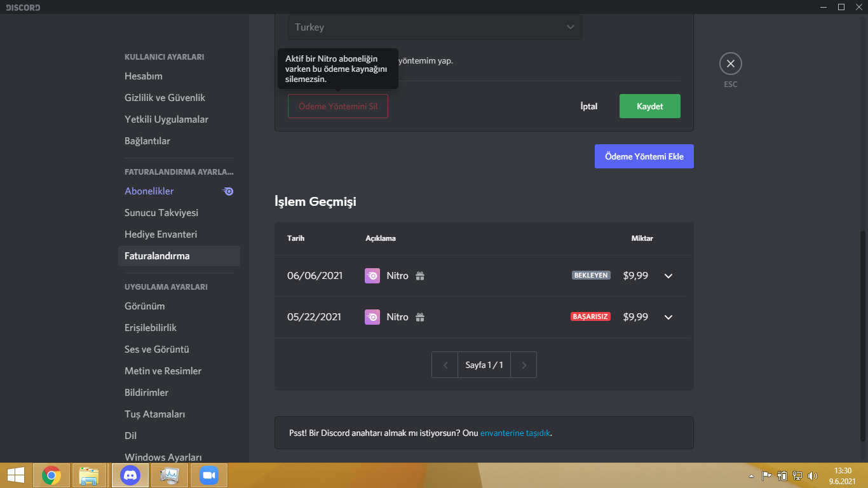The image size is (868, 488).
Task: Click the Nitro icon in the 06/06/2021 row
Action: click(372, 276)
